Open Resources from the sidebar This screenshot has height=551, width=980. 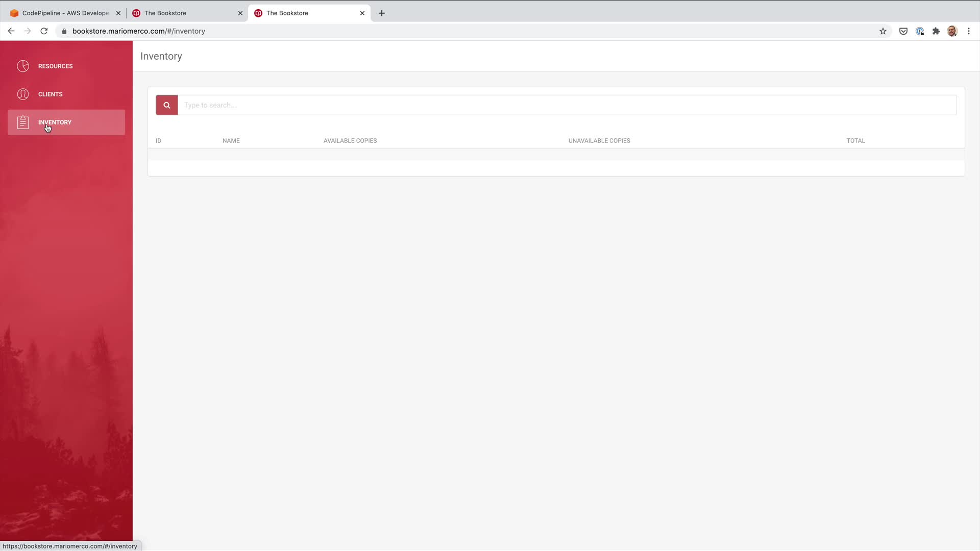(x=55, y=66)
